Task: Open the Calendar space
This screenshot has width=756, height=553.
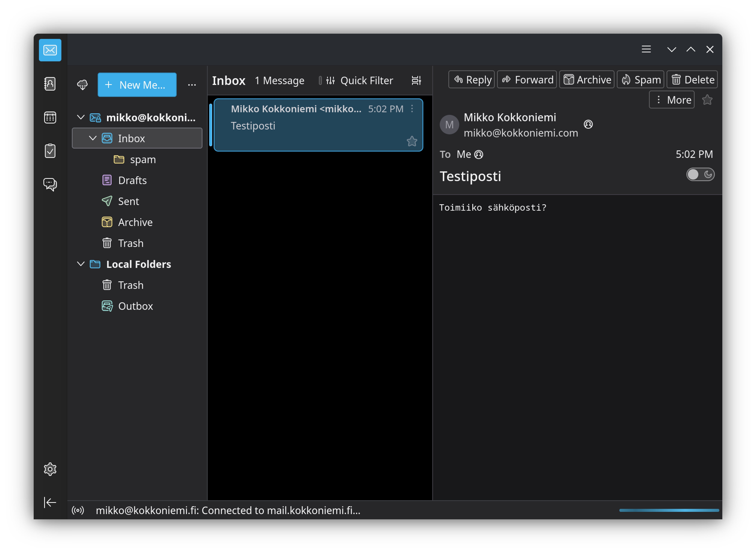Action: point(50,117)
